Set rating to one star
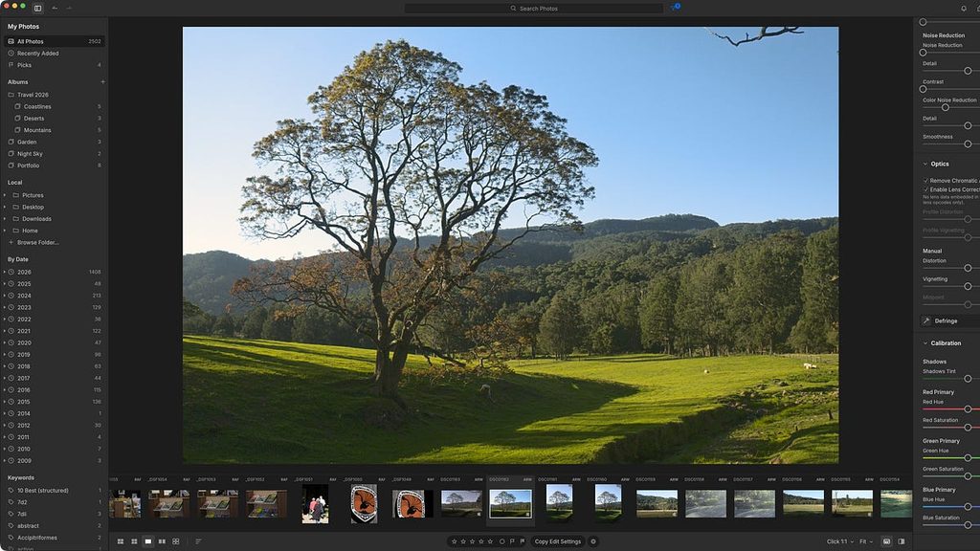Image resolution: width=980 pixels, height=551 pixels. pos(455,541)
